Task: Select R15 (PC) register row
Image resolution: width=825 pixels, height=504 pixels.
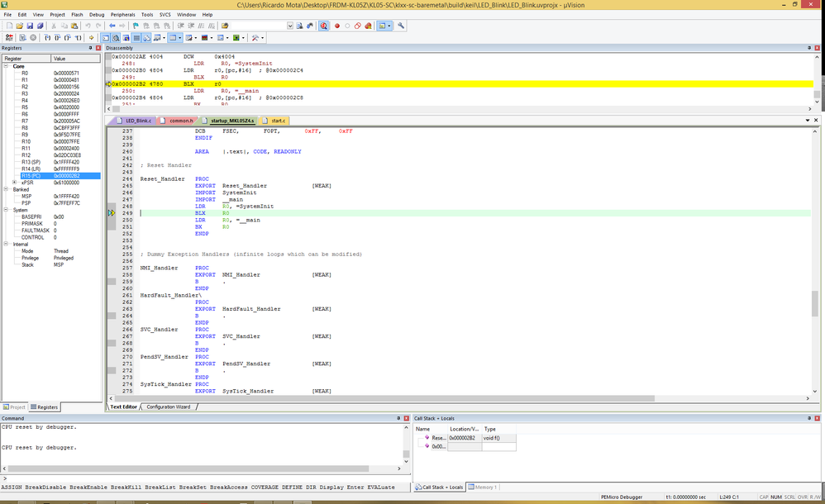Action: (60, 176)
